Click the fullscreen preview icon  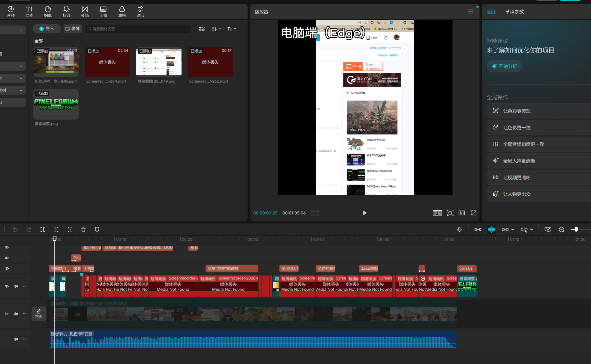(x=473, y=213)
